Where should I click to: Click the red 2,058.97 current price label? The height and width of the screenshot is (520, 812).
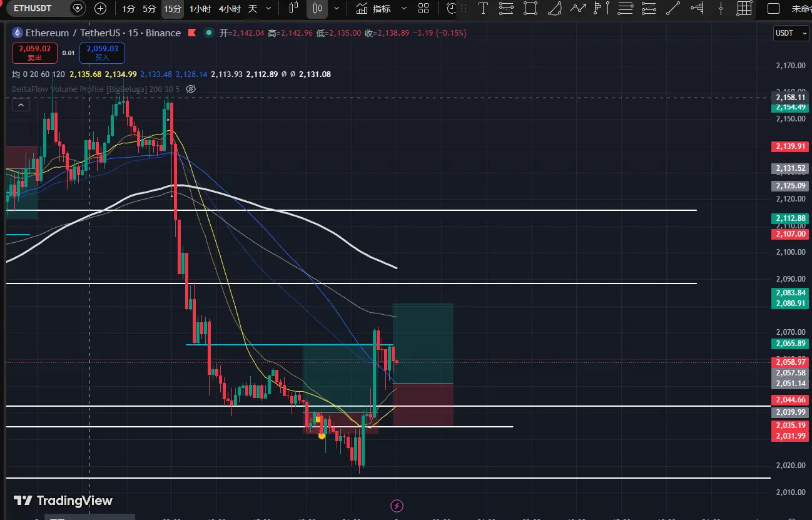click(789, 362)
